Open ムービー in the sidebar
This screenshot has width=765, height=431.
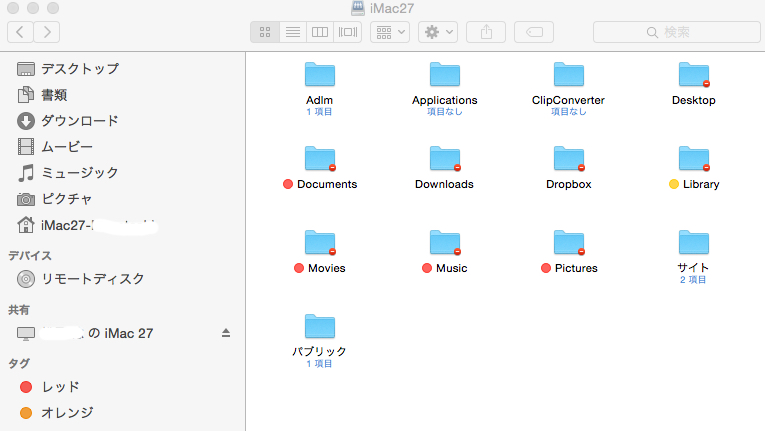(x=55, y=146)
